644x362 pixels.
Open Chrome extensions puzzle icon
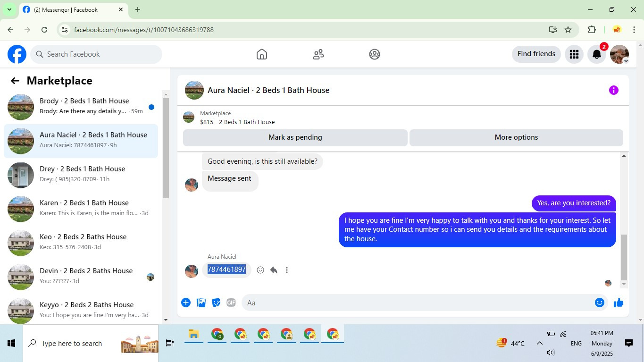[592, 30]
